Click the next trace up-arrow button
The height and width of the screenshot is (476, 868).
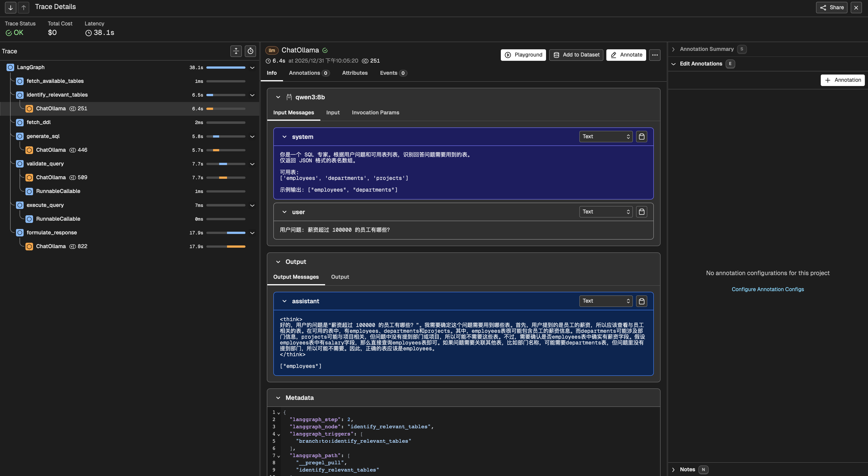click(x=24, y=7)
